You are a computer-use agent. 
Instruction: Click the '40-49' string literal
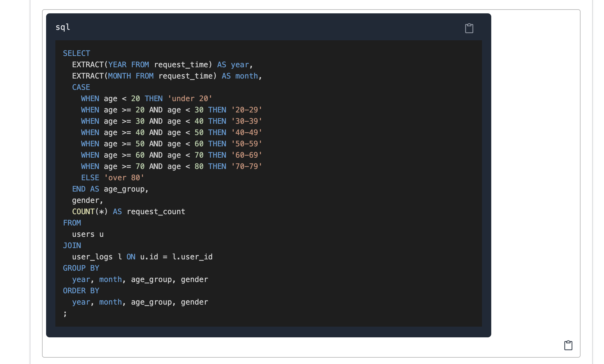246,132
